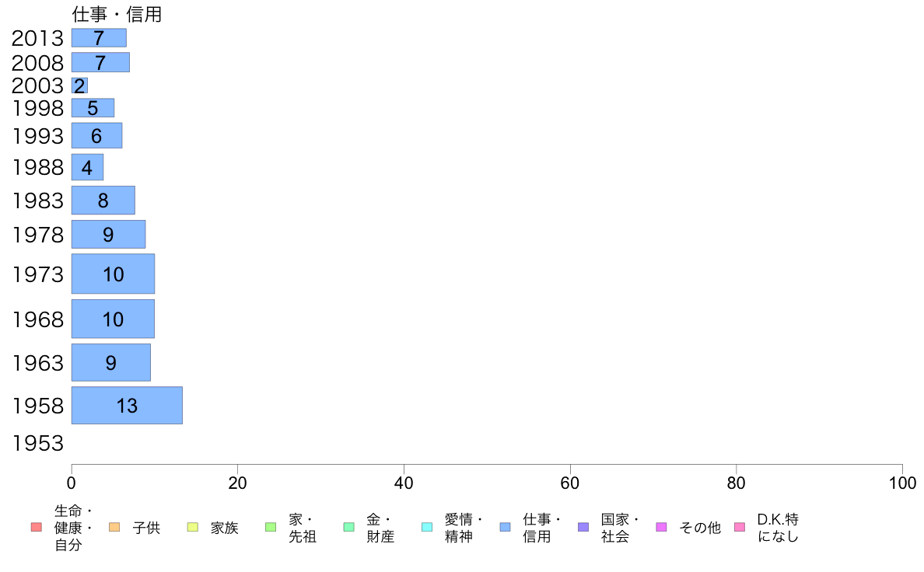
Task: Click the 子供 orange legend swatch
Action: (114, 527)
